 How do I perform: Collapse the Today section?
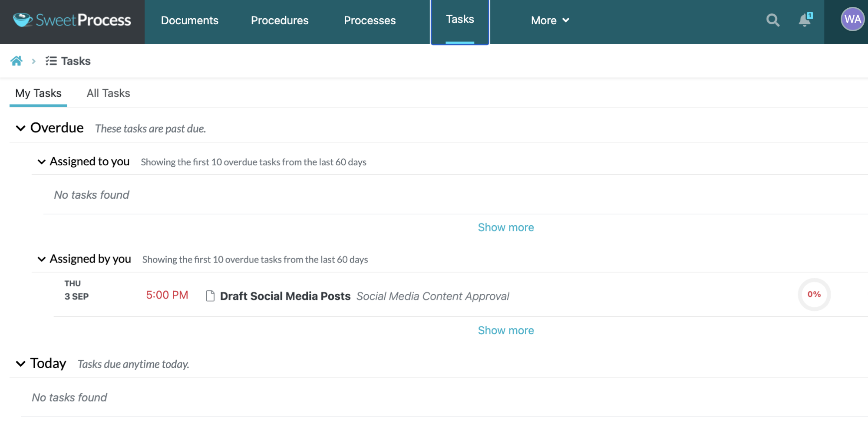[x=20, y=364]
